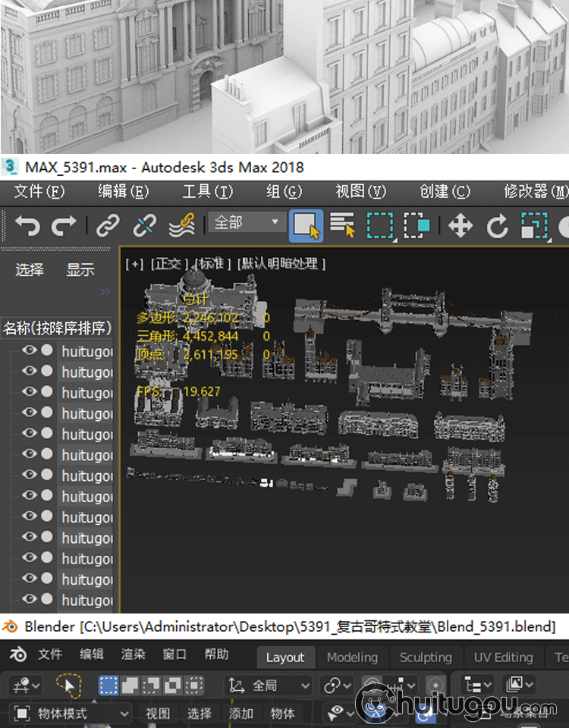
Task: Open the 渲染 menu in Blender
Action: pyautogui.click(x=134, y=654)
